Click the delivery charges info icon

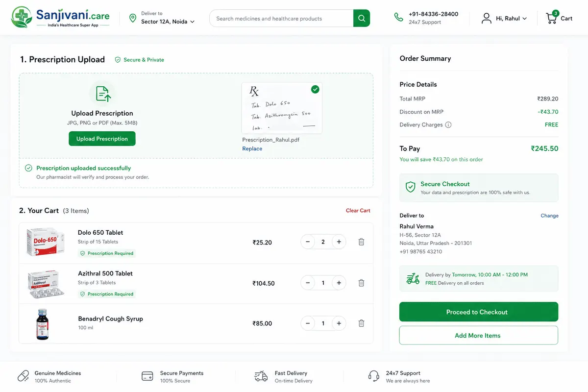(448, 125)
